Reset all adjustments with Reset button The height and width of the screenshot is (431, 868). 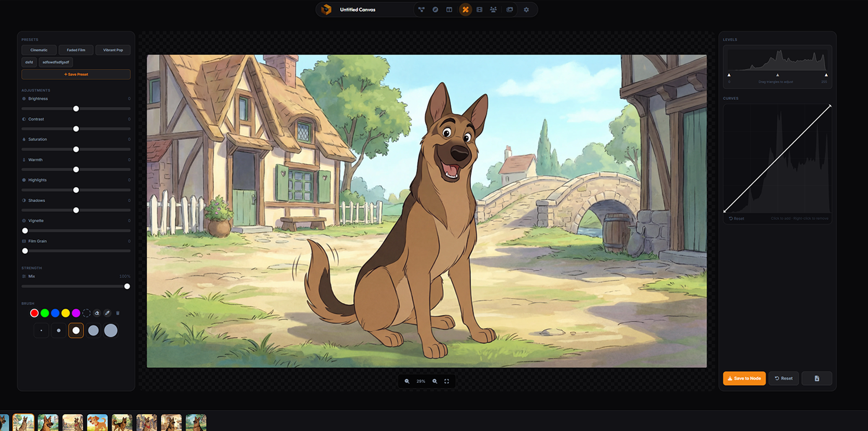coord(784,378)
